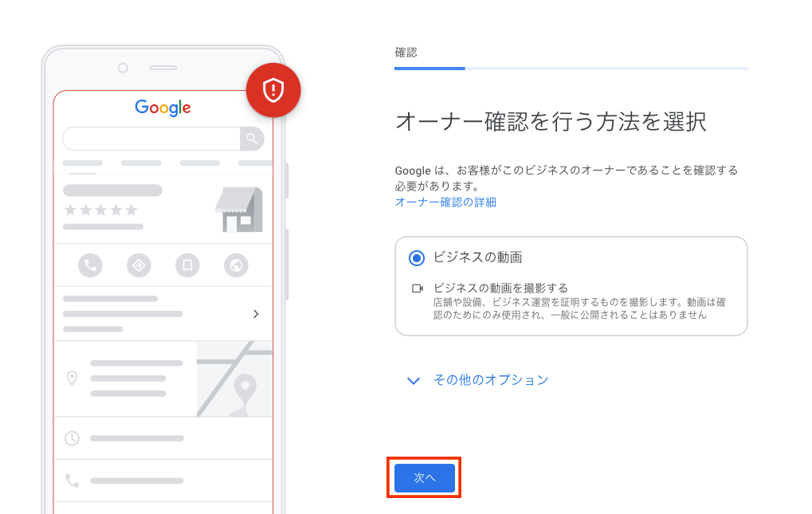Click the map thumbnail in phone mockup

coord(234,379)
